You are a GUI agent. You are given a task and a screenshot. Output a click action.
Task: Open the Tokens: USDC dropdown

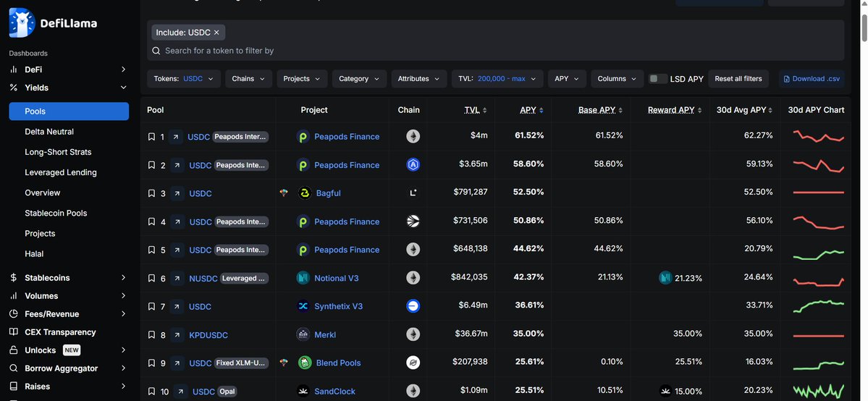184,79
